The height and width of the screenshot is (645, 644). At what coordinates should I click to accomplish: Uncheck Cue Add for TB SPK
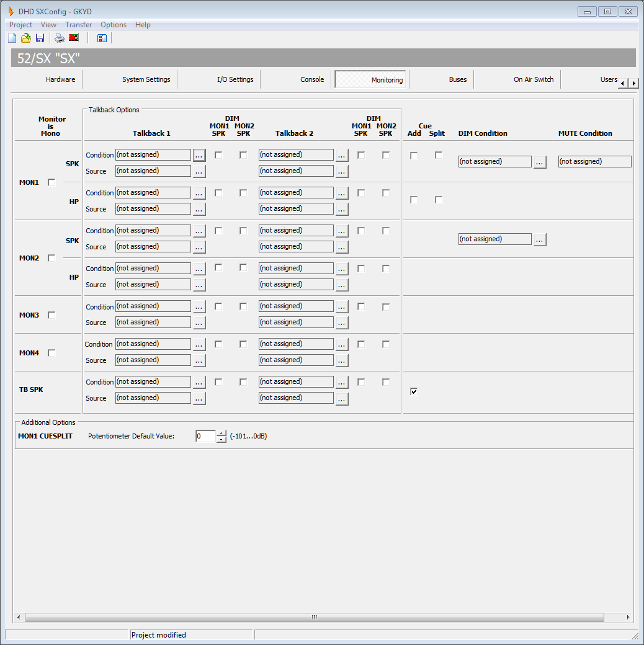point(414,391)
